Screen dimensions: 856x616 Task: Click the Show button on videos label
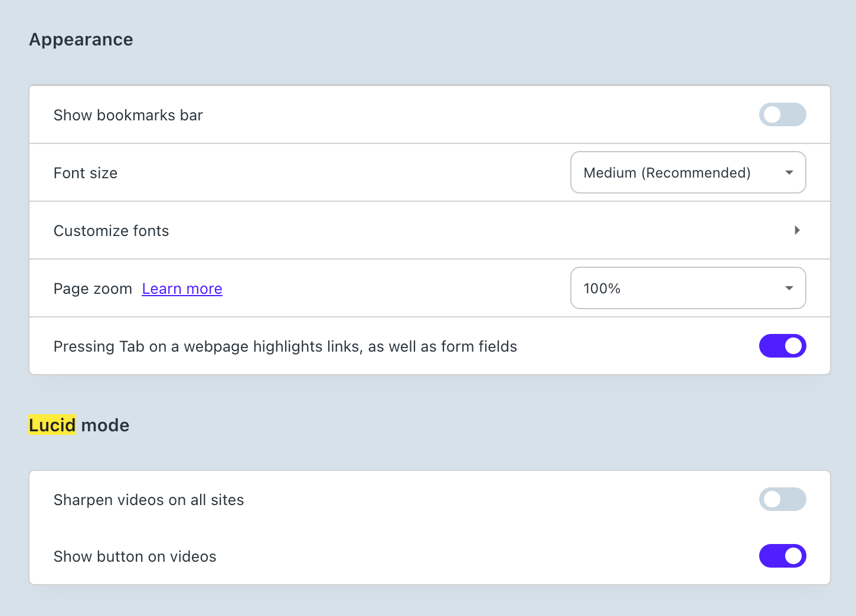[135, 556]
